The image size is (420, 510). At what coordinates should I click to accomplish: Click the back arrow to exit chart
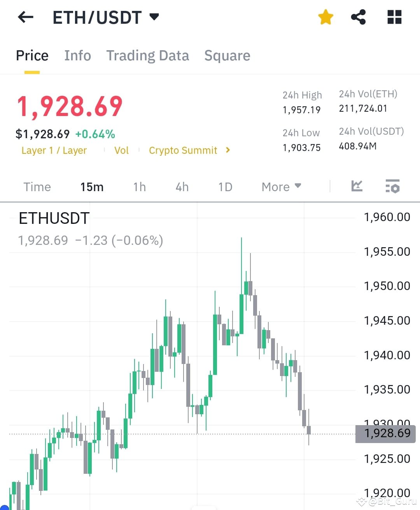[25, 17]
